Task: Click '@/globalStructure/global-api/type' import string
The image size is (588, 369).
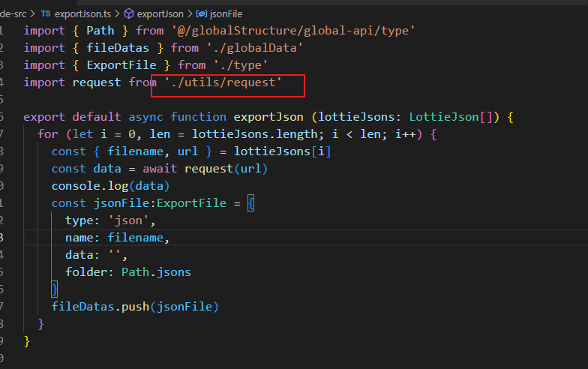Action: (x=293, y=30)
